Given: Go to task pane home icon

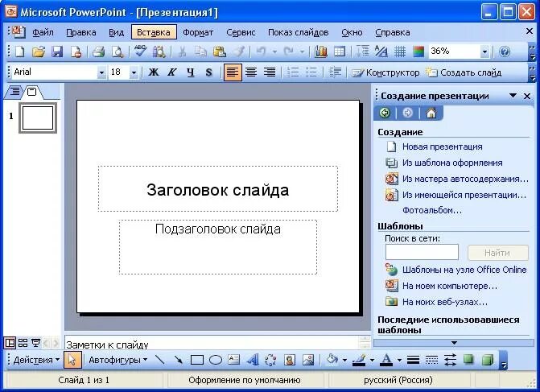Looking at the screenshot, I should point(431,113).
